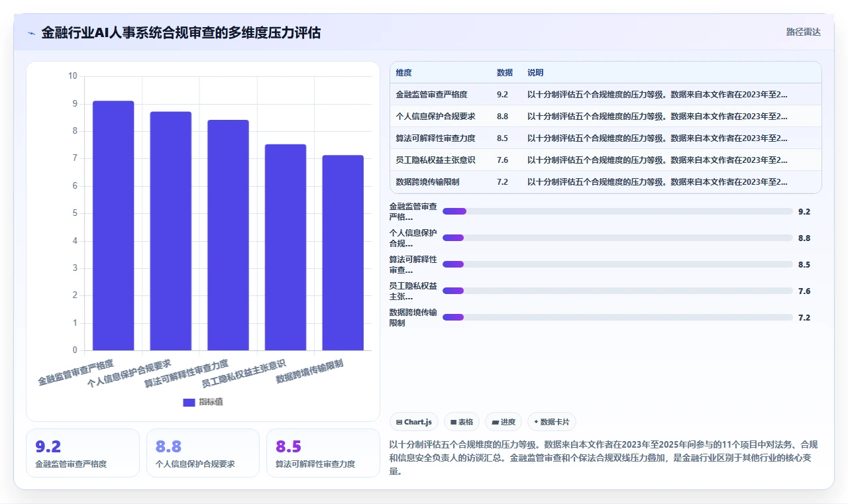Select the 数据跨境传输限制 table row name
848x504 pixels.
tap(427, 181)
